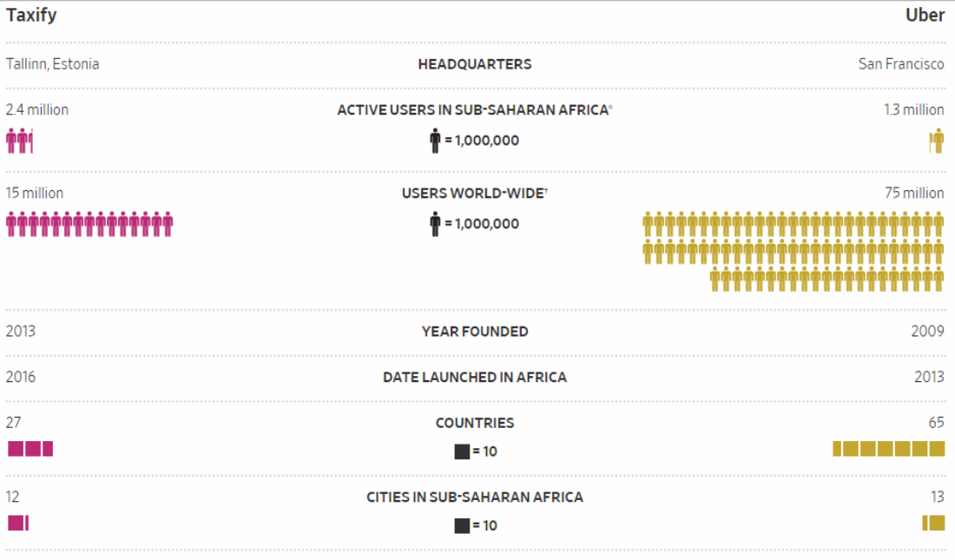
Task: Click Taxify's pink squares for 12 cities
Action: click(18, 523)
